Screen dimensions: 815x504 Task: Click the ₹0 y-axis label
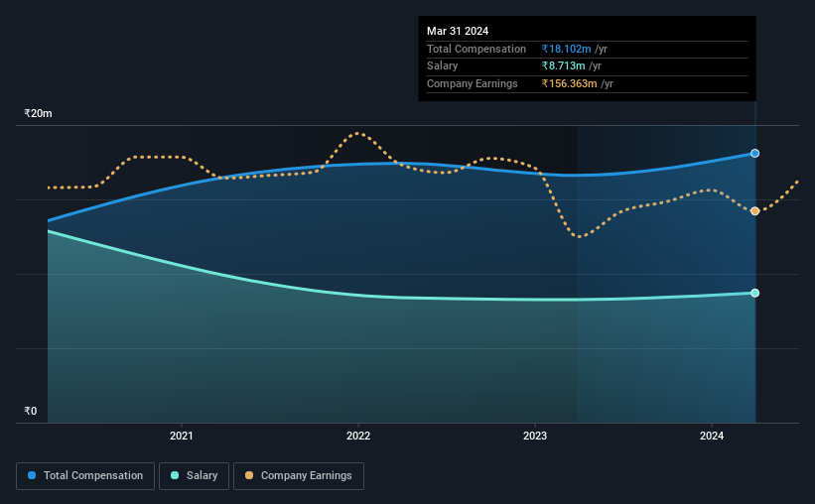(x=30, y=411)
